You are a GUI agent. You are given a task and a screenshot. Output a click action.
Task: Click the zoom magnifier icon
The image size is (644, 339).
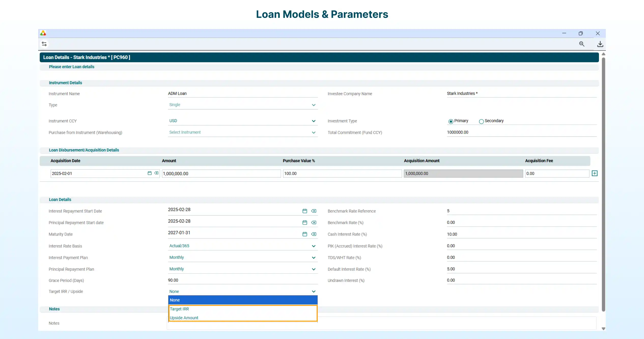pos(582,44)
